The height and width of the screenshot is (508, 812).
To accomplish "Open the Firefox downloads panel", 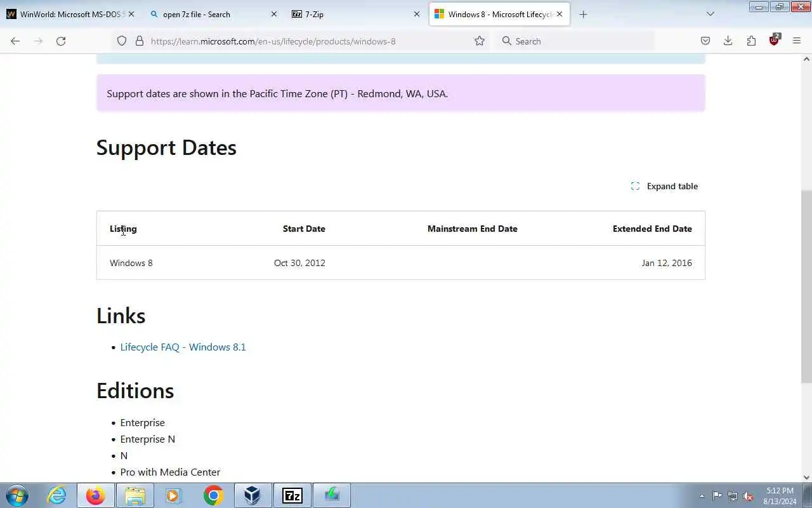I will tap(728, 41).
